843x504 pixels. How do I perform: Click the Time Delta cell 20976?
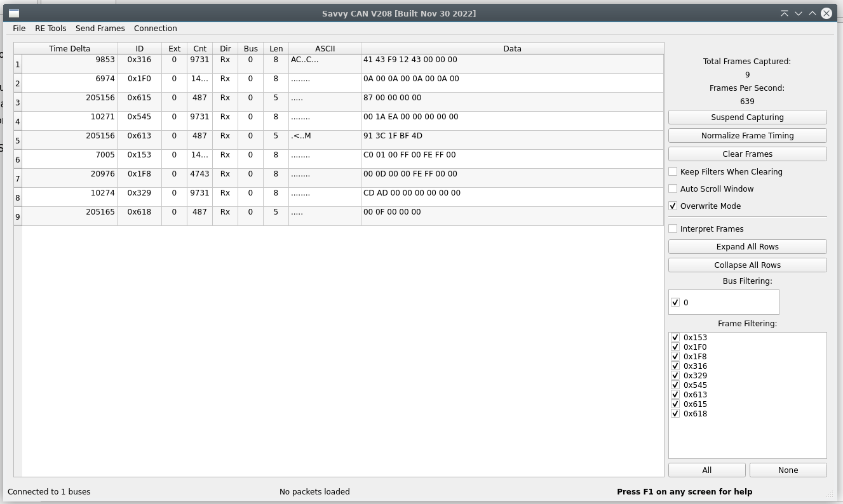70,178
